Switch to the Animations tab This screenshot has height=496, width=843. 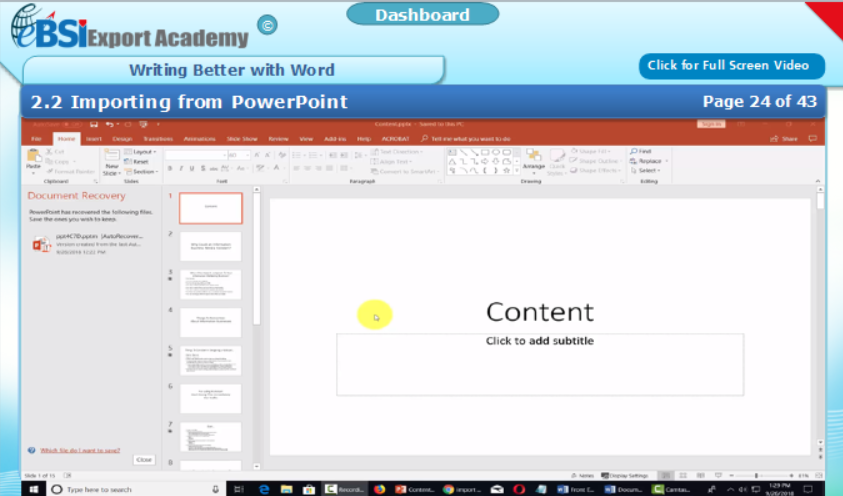click(x=199, y=139)
